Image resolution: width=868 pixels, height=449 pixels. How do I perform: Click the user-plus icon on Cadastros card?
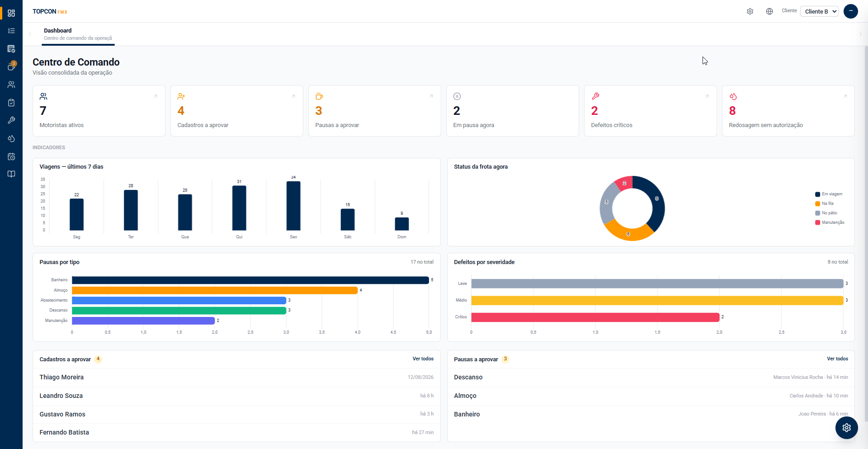181,96
